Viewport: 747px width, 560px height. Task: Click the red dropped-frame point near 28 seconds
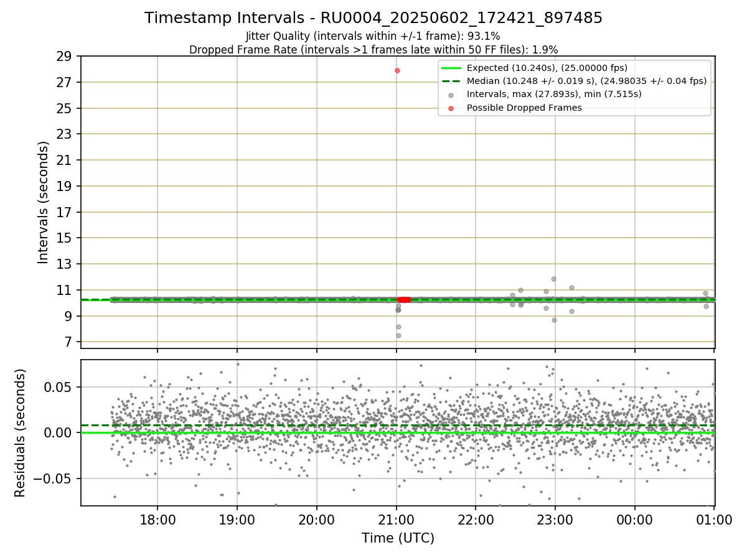point(397,70)
